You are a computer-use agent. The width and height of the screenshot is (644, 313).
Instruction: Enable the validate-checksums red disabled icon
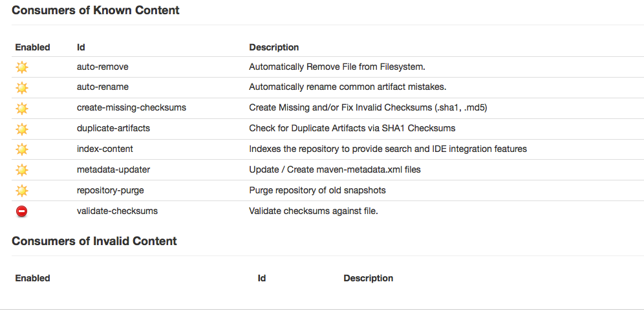(x=22, y=211)
